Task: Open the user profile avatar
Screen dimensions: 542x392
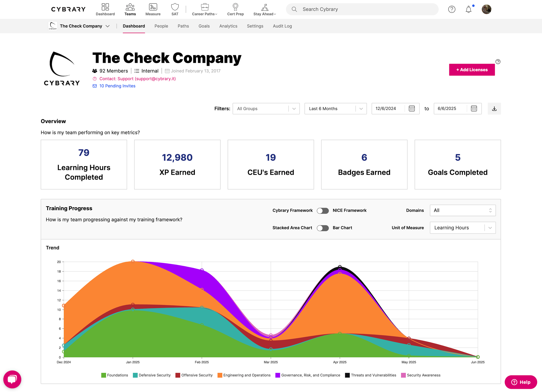Action: point(486,9)
